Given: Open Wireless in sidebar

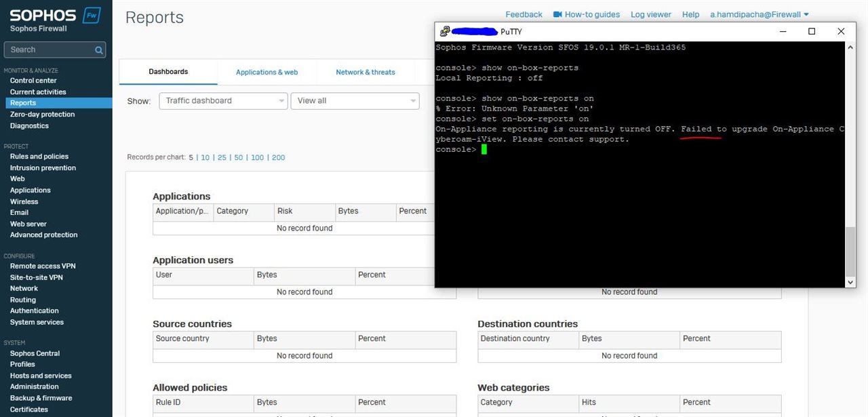Looking at the screenshot, I should [24, 202].
